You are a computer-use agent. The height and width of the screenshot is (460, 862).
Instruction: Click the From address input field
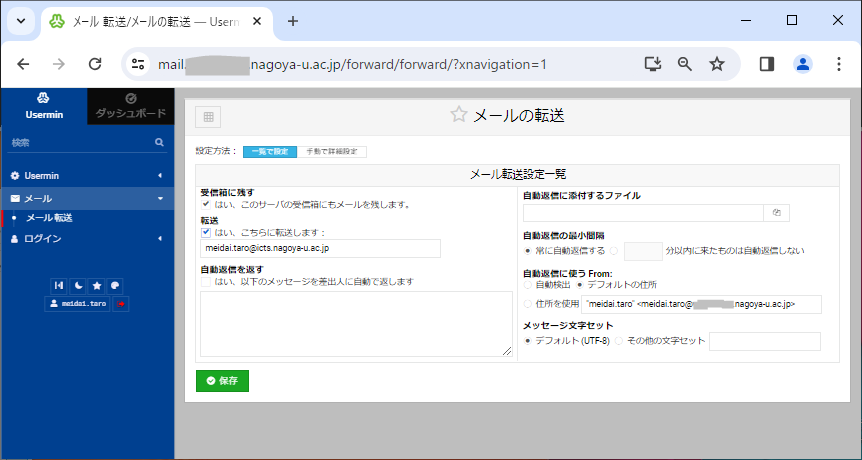coord(701,304)
